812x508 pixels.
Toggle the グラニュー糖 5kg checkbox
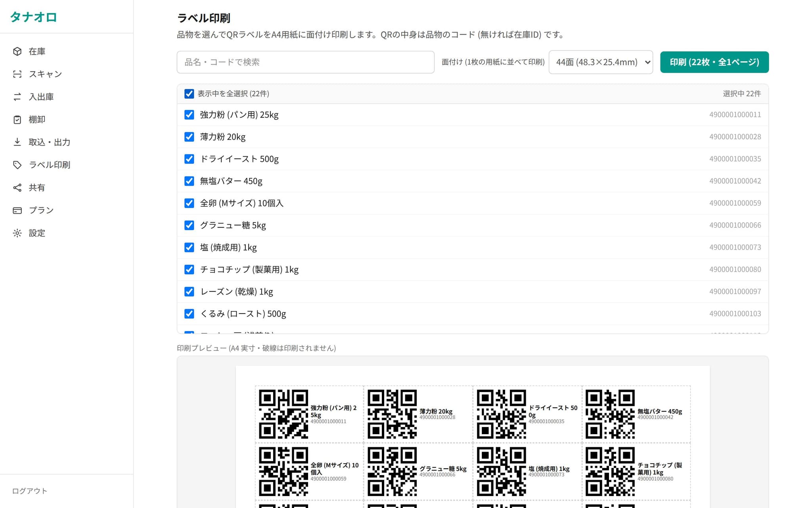pyautogui.click(x=189, y=225)
